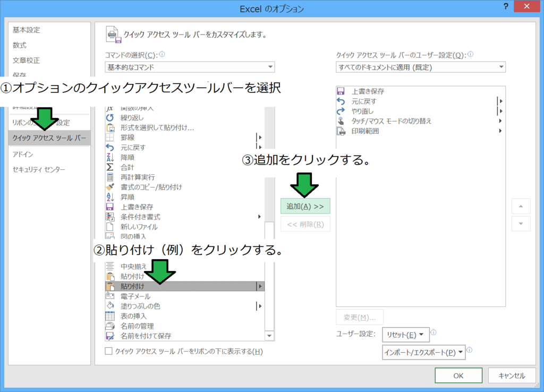Expand submenu arrow on 塗りつぶしの色 row
Viewport: 544px width, 392px height.
point(259,306)
